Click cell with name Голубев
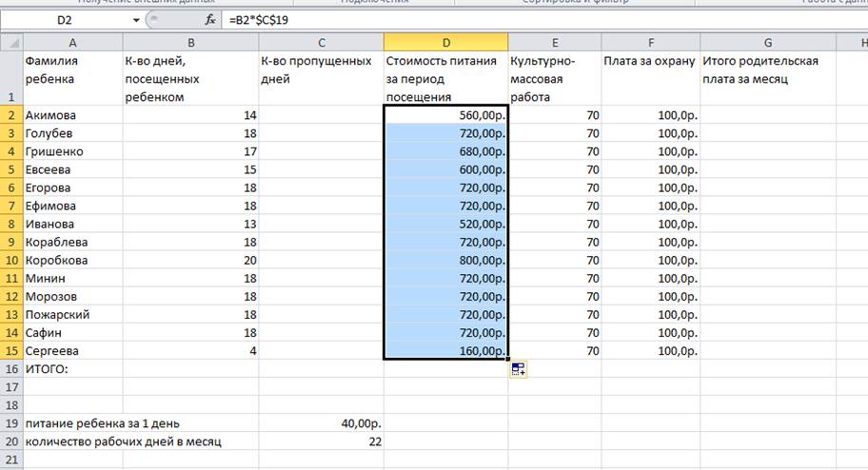868x470 pixels. pyautogui.click(x=72, y=133)
